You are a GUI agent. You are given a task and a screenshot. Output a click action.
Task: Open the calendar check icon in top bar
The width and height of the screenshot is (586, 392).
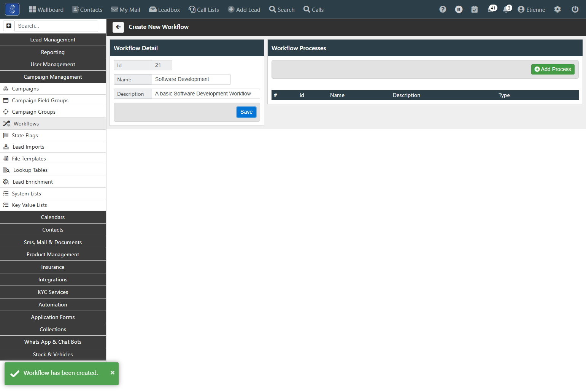(474, 10)
